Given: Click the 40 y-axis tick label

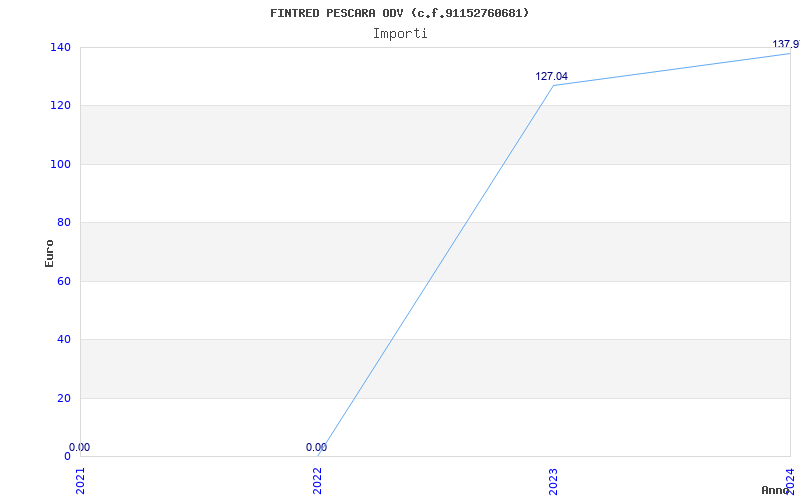Looking at the screenshot, I should [x=62, y=340].
